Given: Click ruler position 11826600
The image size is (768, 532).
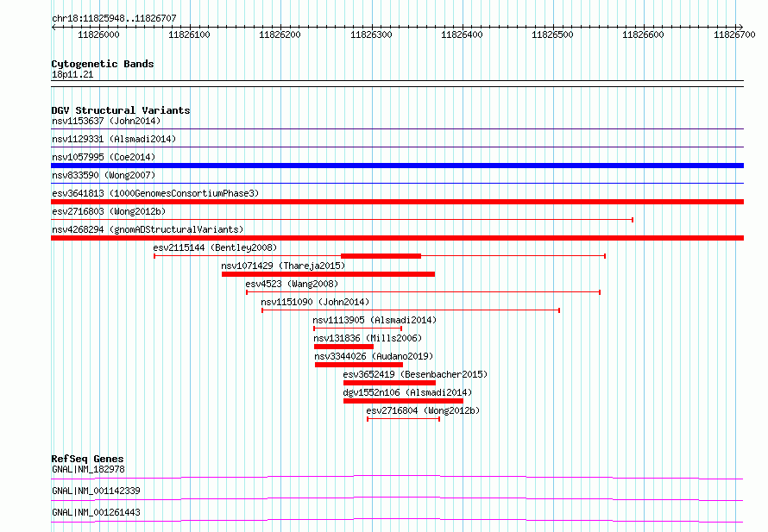Looking at the screenshot, I should (643, 34).
